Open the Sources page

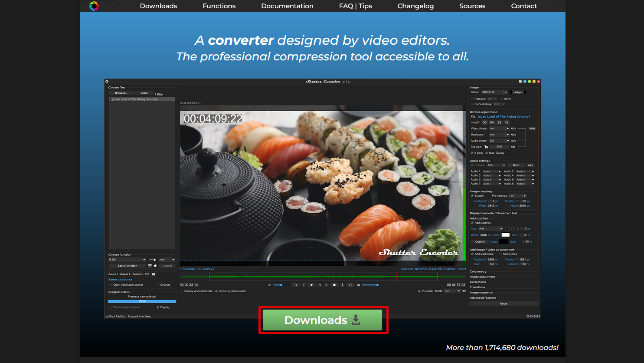pos(472,6)
